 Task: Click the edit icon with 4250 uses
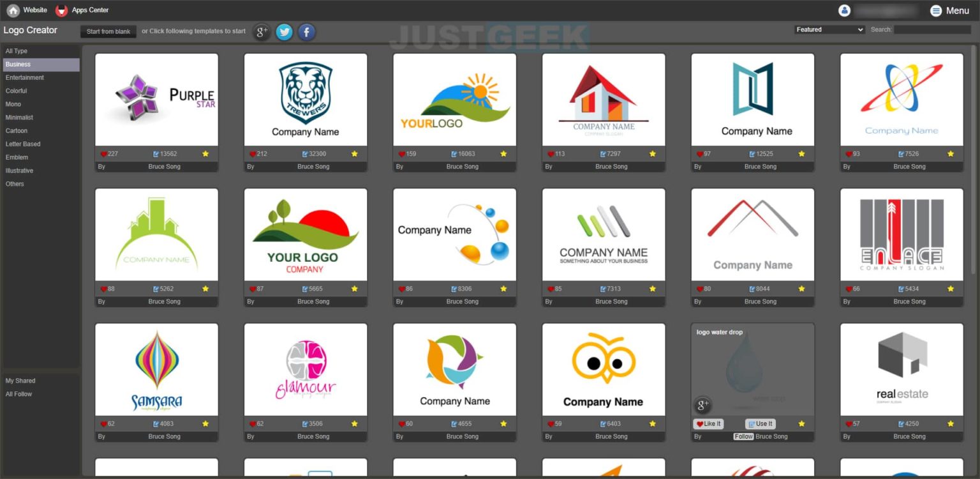[x=902, y=423]
